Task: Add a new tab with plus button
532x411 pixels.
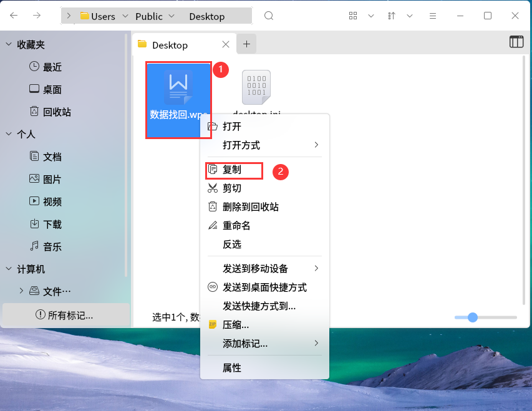Action: (x=246, y=44)
